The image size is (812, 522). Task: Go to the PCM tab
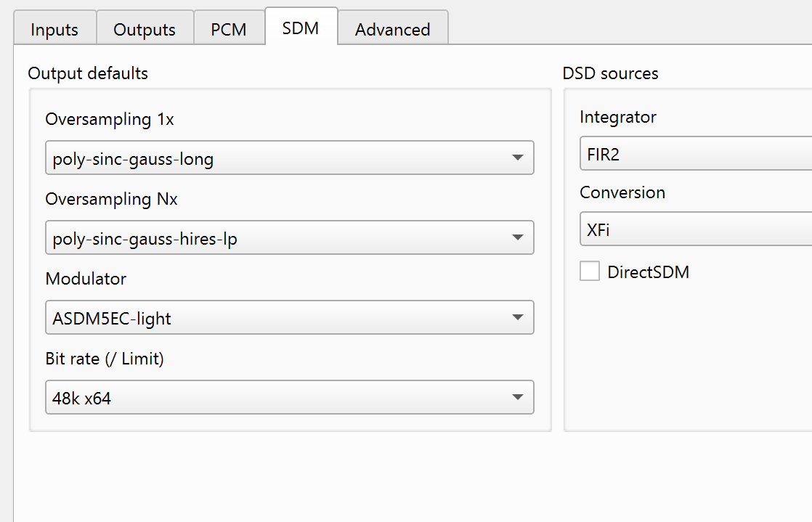coord(229,29)
